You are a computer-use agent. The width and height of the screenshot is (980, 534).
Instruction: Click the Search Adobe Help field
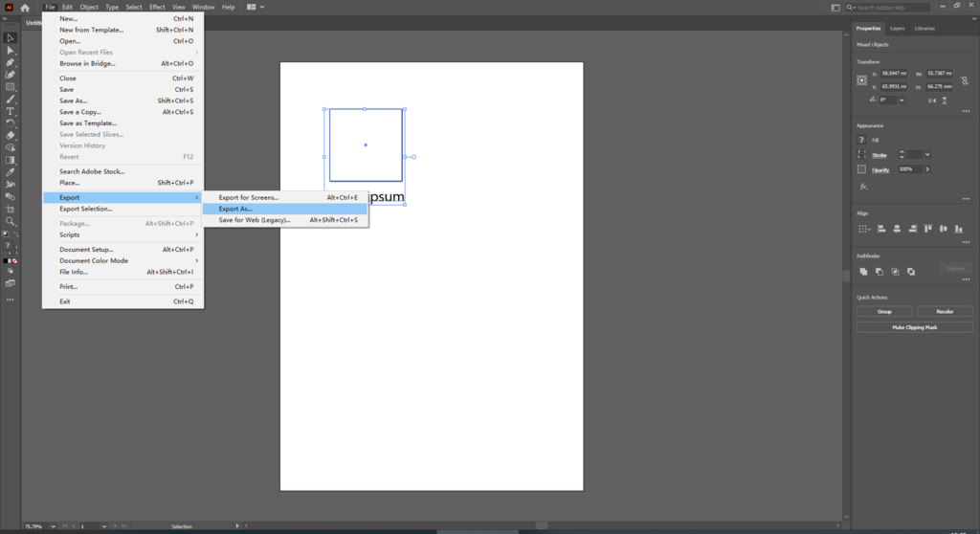click(888, 8)
